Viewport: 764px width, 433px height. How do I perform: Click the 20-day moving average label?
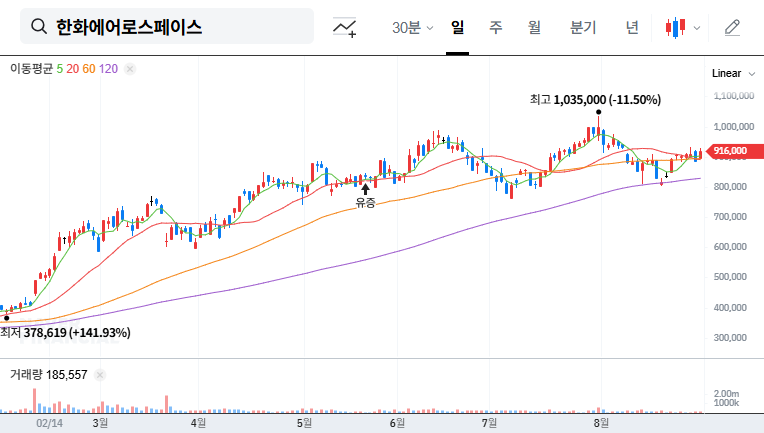73,69
